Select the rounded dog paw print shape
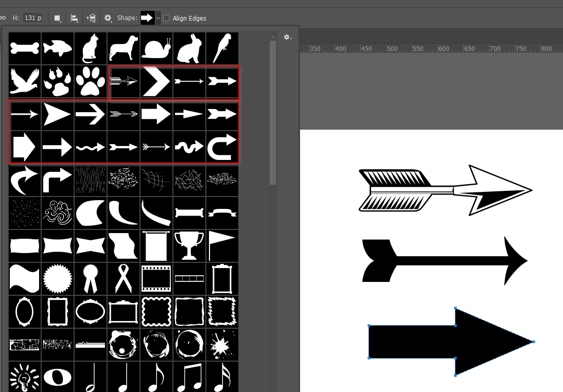Image resolution: width=563 pixels, height=392 pixels. click(91, 81)
